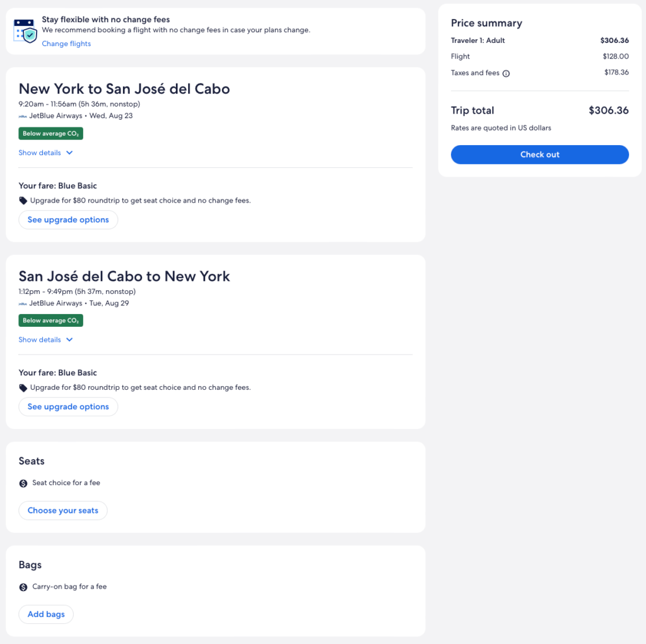Click Below average CO₂ badge on return flight
Screen dimensions: 646x644
point(51,320)
